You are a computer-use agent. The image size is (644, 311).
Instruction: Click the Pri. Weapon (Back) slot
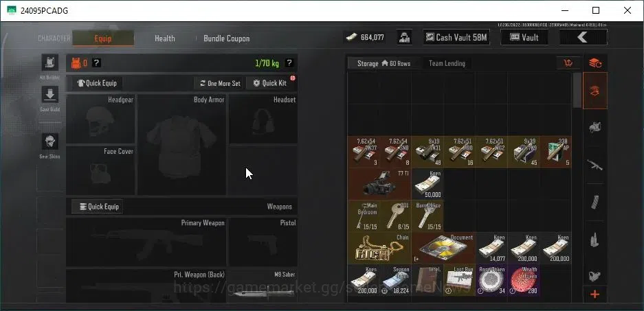(x=146, y=286)
